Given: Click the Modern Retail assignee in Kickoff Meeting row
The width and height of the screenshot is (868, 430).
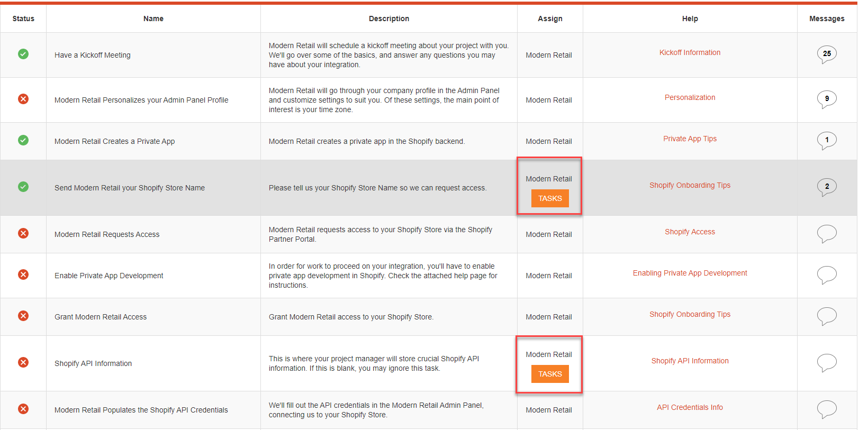Looking at the screenshot, I should 549,55.
